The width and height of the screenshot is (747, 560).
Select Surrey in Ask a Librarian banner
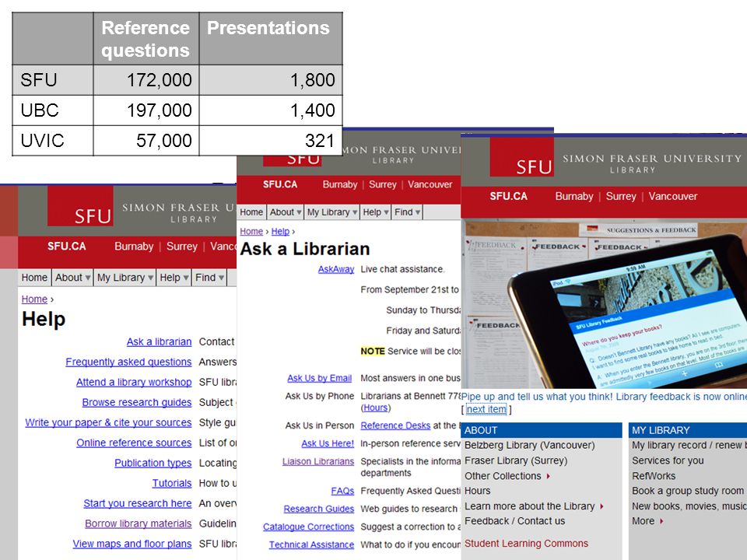[383, 184]
